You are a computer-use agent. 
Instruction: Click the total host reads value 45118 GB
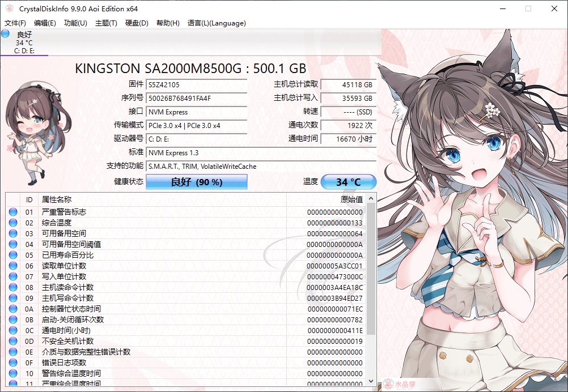349,85
